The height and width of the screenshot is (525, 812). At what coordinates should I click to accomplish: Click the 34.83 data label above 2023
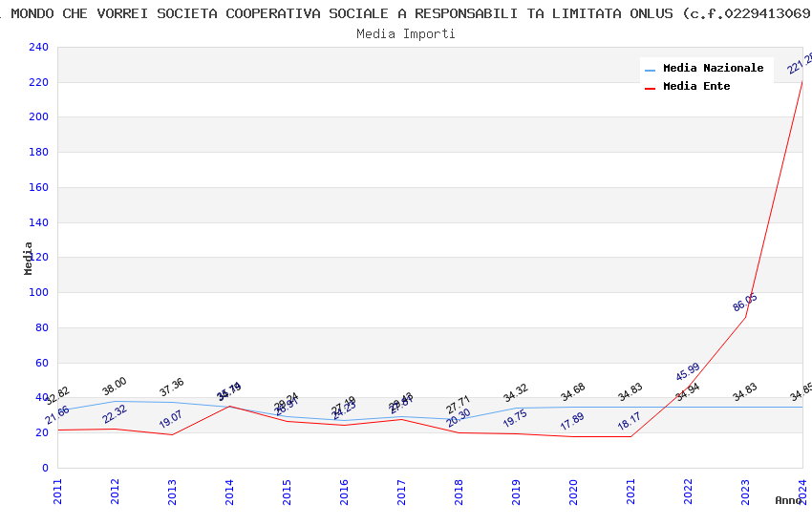click(745, 392)
